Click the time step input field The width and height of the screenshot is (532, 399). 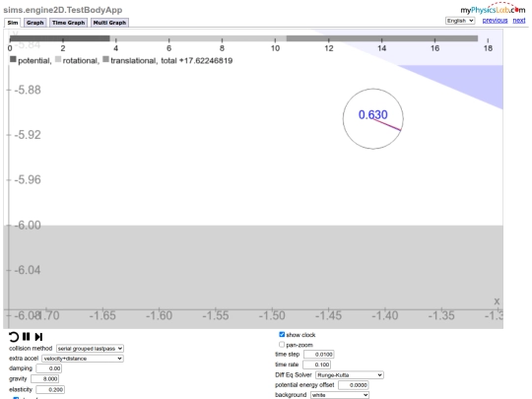[x=319, y=355]
